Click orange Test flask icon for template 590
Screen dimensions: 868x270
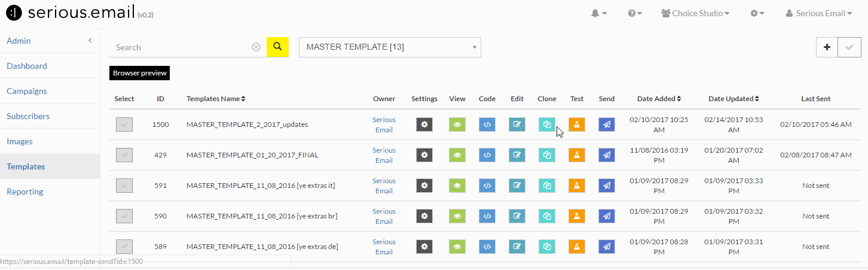coord(577,216)
